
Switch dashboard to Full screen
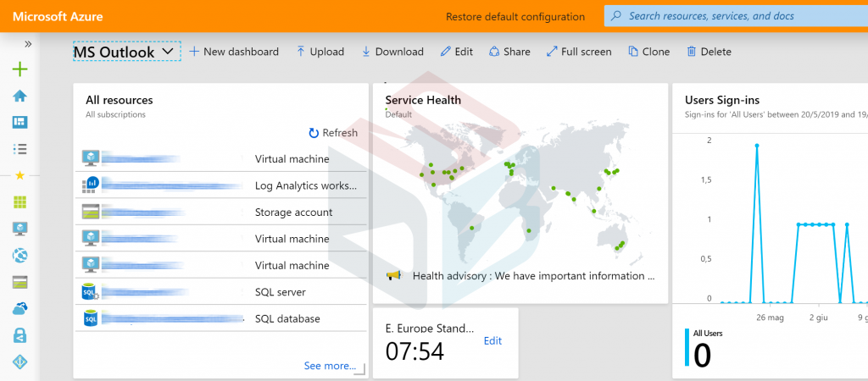579,52
